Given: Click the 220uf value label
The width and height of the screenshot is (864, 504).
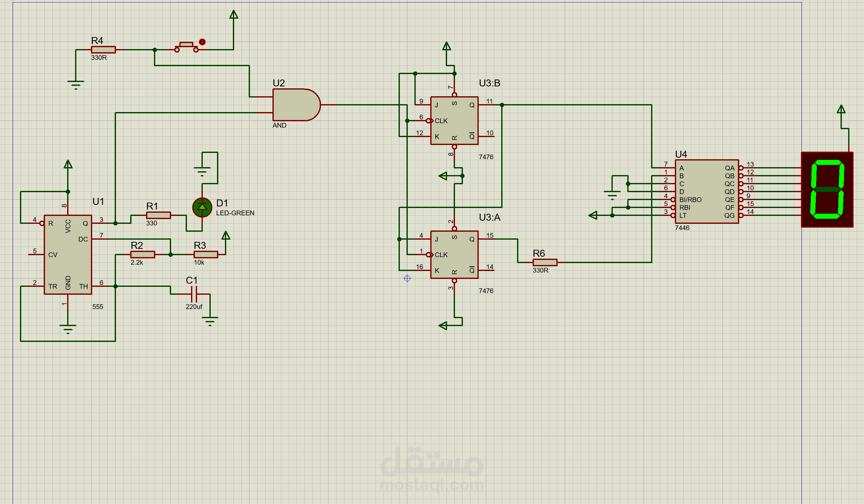Looking at the screenshot, I should pyautogui.click(x=194, y=307).
